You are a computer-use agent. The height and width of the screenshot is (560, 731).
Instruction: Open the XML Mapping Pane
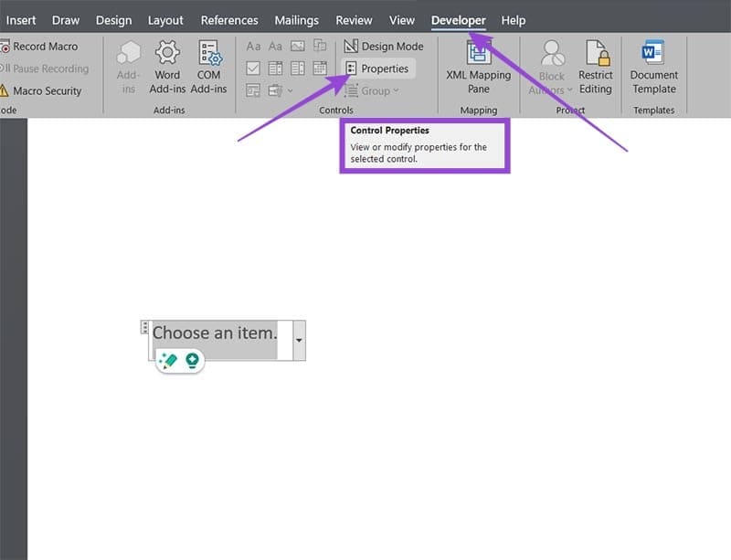coord(478,68)
